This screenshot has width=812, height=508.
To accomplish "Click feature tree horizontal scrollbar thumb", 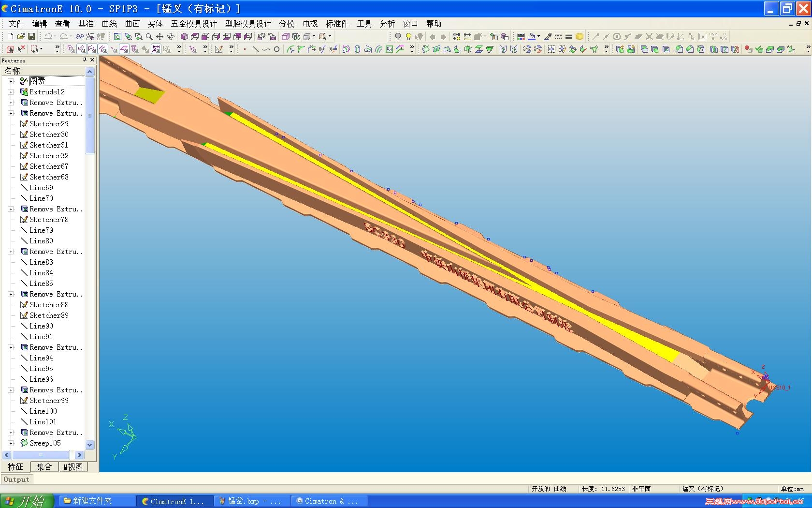I will (41, 455).
